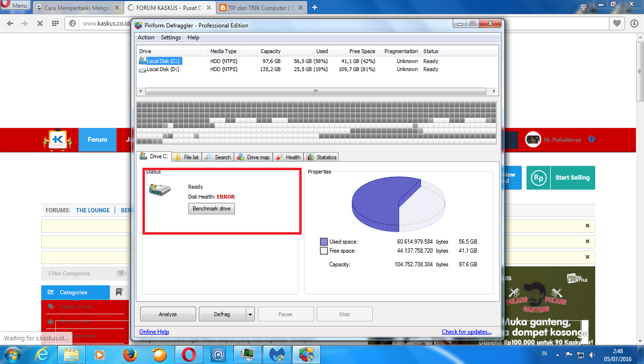Switch to the Drive map tab
The width and height of the screenshot is (644, 364).
pyautogui.click(x=253, y=157)
